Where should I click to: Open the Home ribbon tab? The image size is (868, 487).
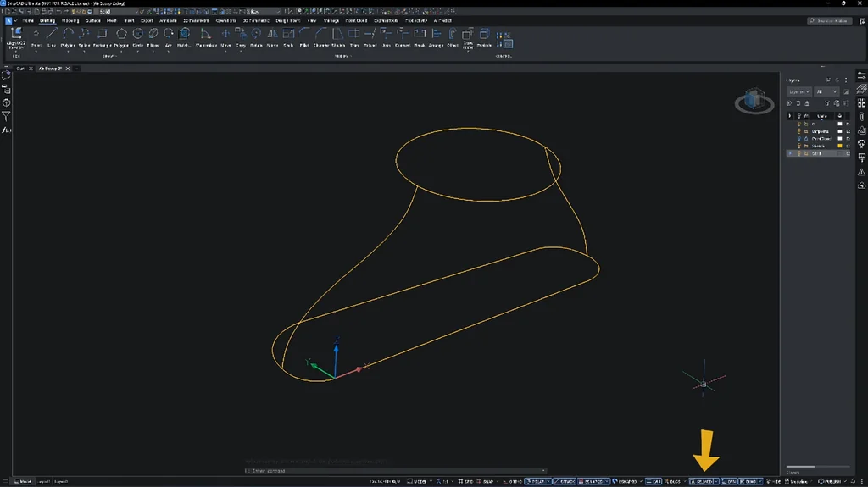pos(28,20)
